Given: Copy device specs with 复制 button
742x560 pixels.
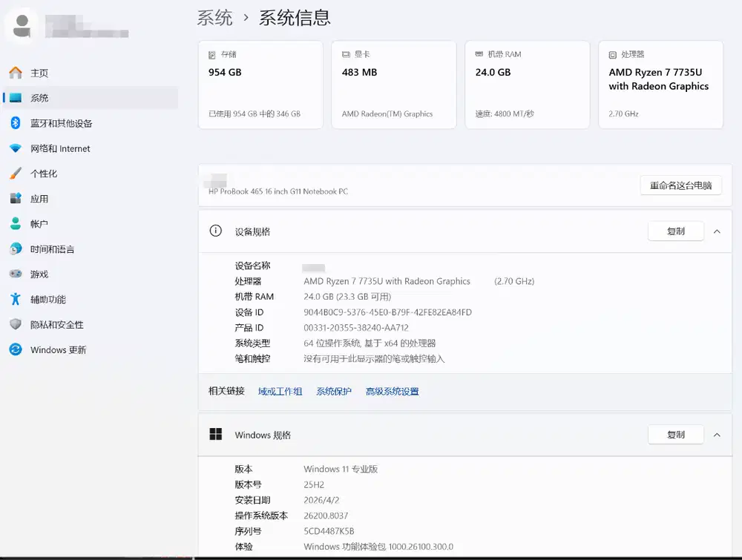Looking at the screenshot, I should [x=675, y=231].
